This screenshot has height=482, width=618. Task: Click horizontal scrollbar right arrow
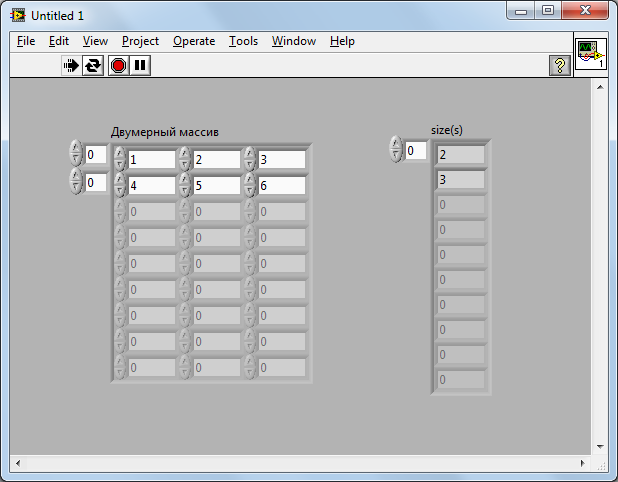583,463
